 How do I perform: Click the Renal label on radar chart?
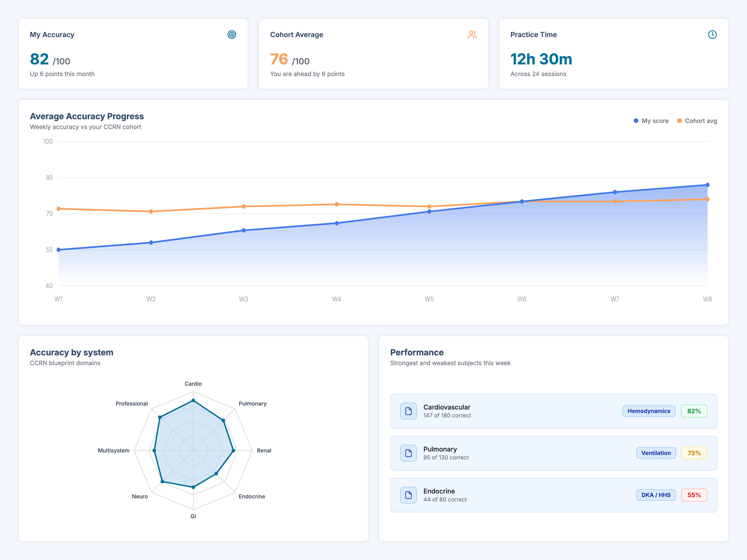tap(264, 451)
